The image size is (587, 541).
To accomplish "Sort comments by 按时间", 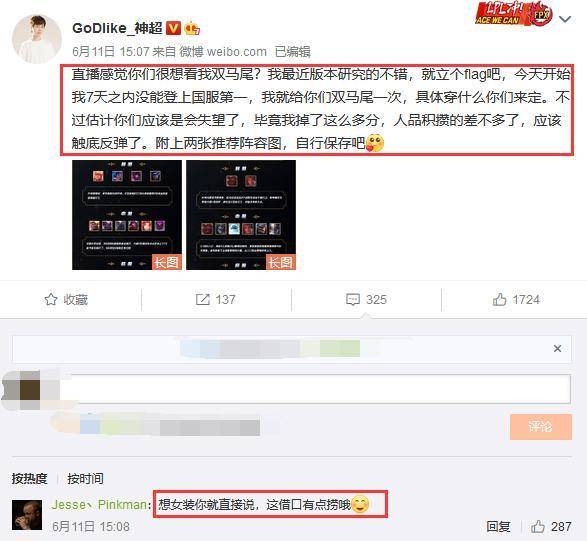I will click(x=85, y=478).
